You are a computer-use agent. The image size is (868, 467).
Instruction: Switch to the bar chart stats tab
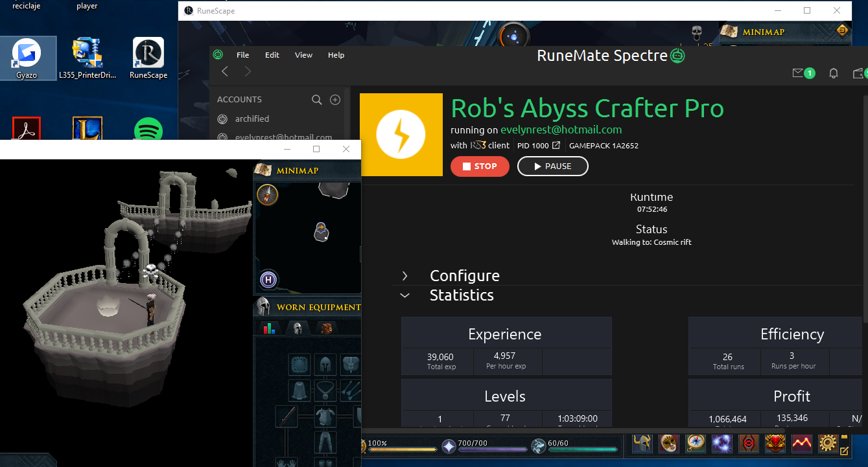click(x=270, y=328)
